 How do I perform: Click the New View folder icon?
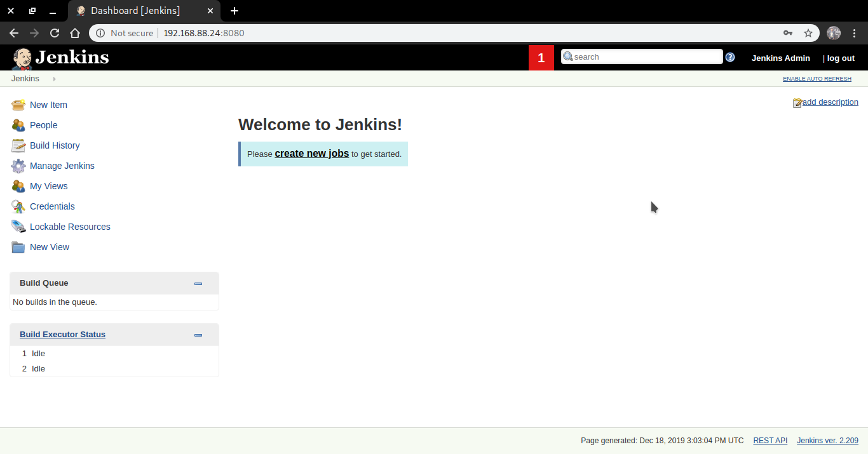[18, 247]
